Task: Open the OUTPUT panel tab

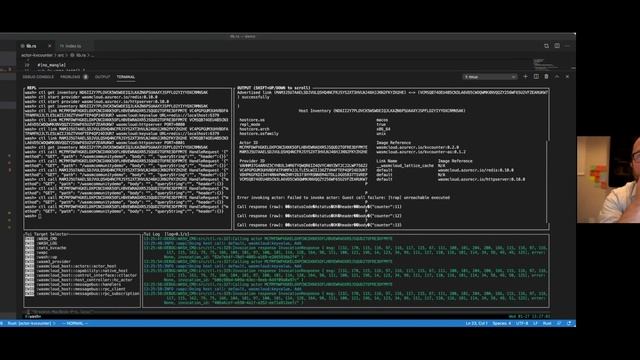Action: tap(102, 77)
